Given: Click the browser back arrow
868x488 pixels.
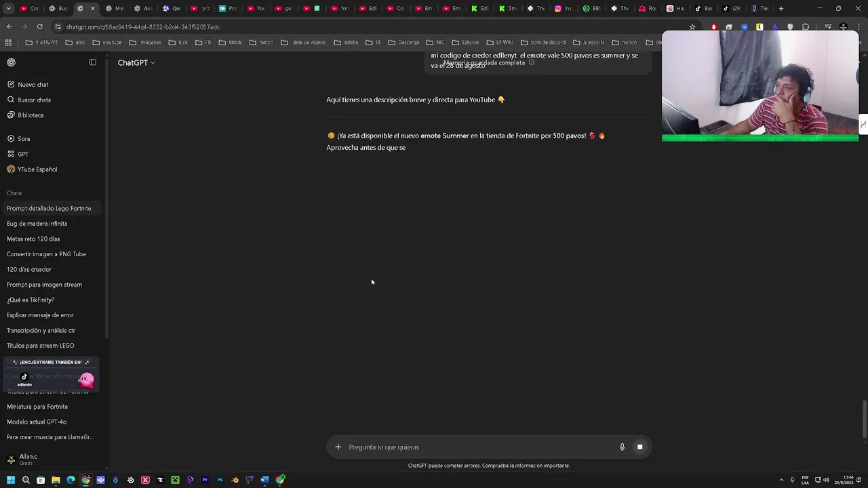Looking at the screenshot, I should [x=9, y=26].
